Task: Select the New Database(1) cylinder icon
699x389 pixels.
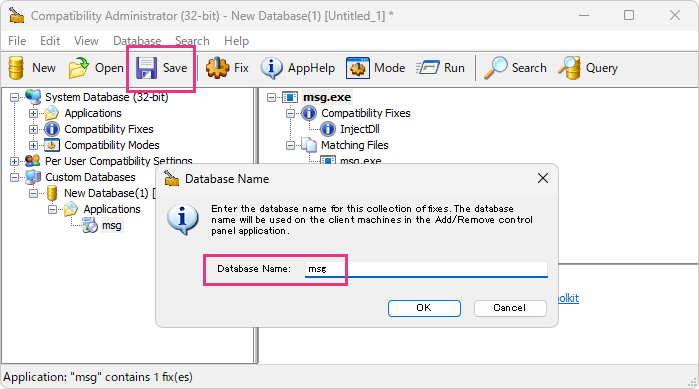Action: tap(52, 193)
